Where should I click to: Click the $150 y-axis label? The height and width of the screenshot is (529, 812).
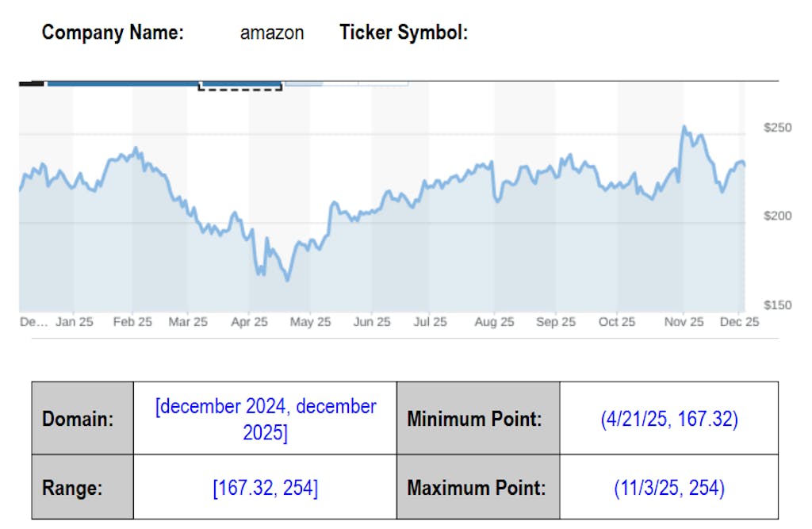click(777, 305)
